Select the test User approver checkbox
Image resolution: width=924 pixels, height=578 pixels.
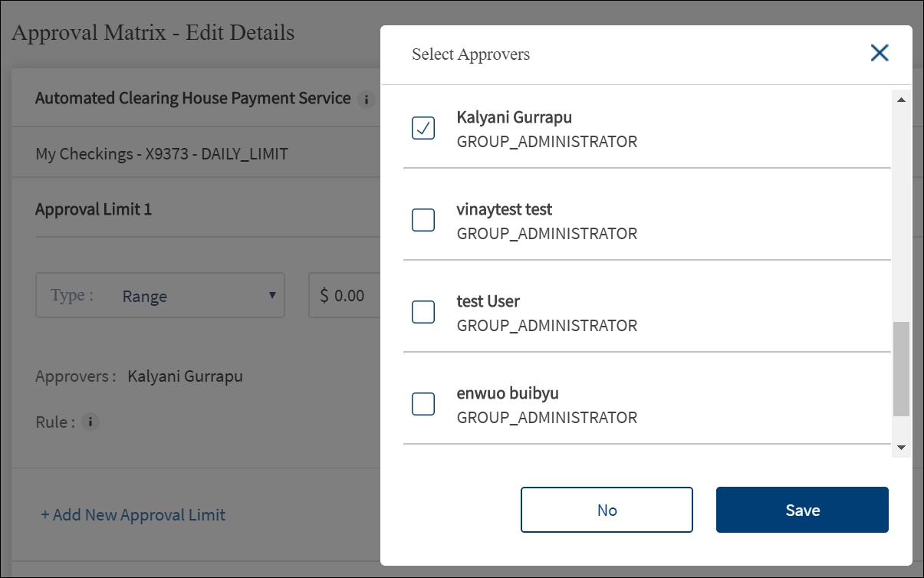[423, 312]
